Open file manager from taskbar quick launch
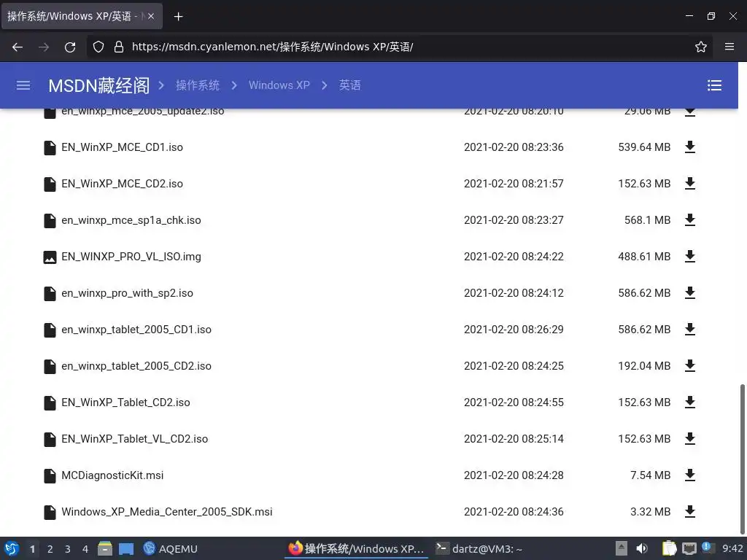Screen dimensions: 747x560 pos(105,548)
